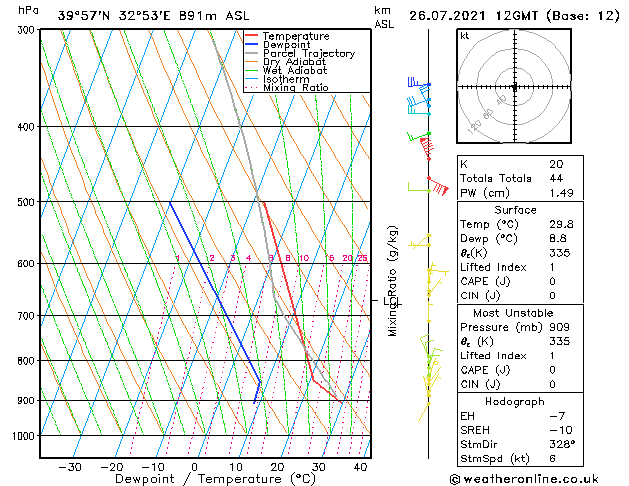
Task: Click the Mixing Ratio (g/kg) vertical axis label
Action: [x=392, y=281]
